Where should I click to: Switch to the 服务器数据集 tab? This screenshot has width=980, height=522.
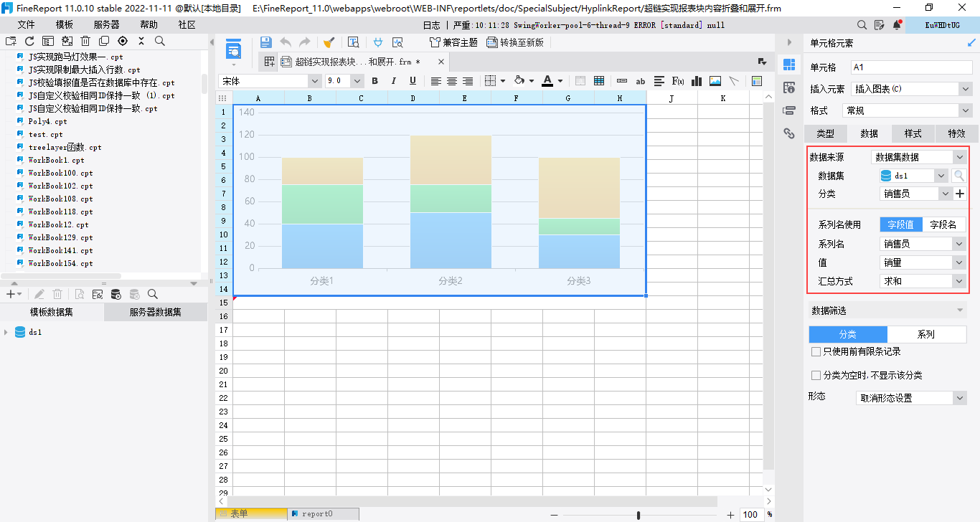pyautogui.click(x=155, y=312)
